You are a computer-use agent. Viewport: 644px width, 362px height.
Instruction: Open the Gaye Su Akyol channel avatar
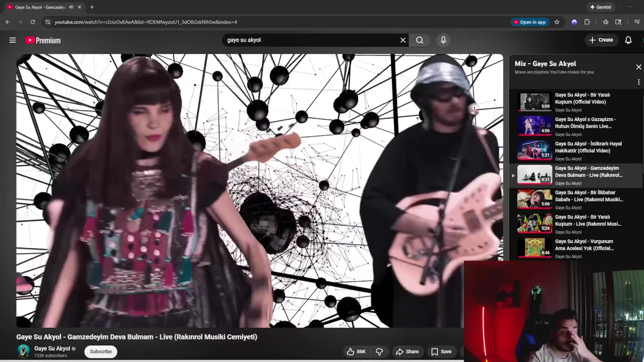[x=23, y=351]
